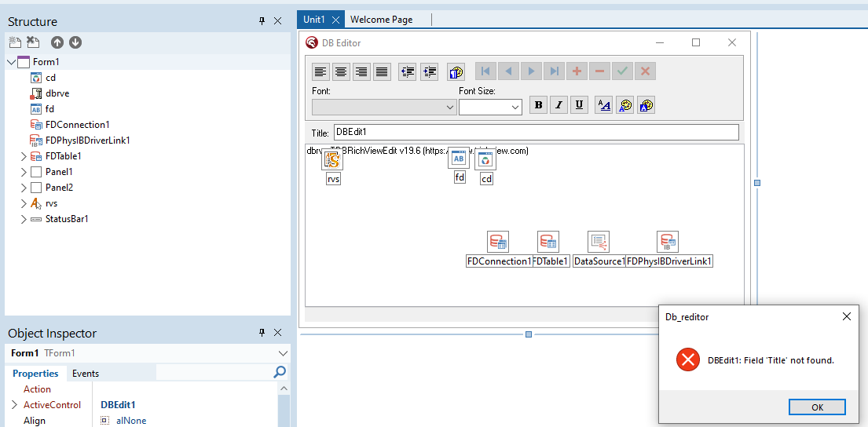Switch to the Properties tab
The height and width of the screenshot is (427, 868).
[x=35, y=374]
